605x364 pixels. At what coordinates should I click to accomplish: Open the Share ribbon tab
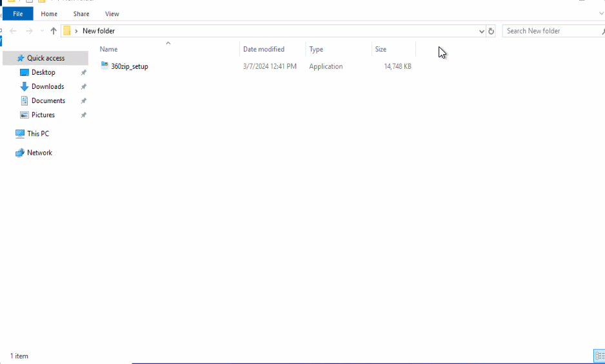(81, 14)
